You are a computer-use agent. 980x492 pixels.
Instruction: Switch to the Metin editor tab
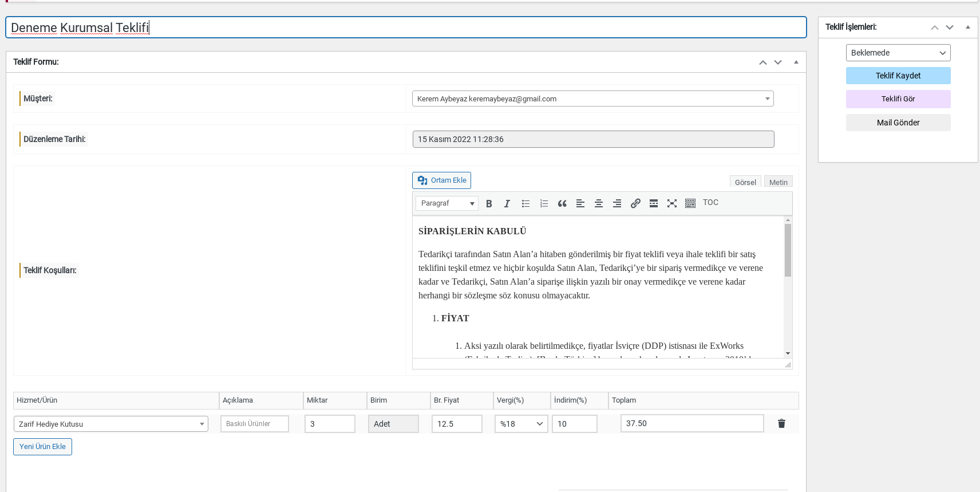click(778, 182)
